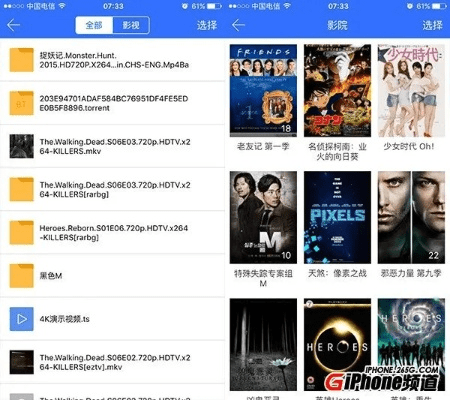Tap the left status bar Wi-Fi icon
Screen dimensions: 450x400
coord(61,6)
